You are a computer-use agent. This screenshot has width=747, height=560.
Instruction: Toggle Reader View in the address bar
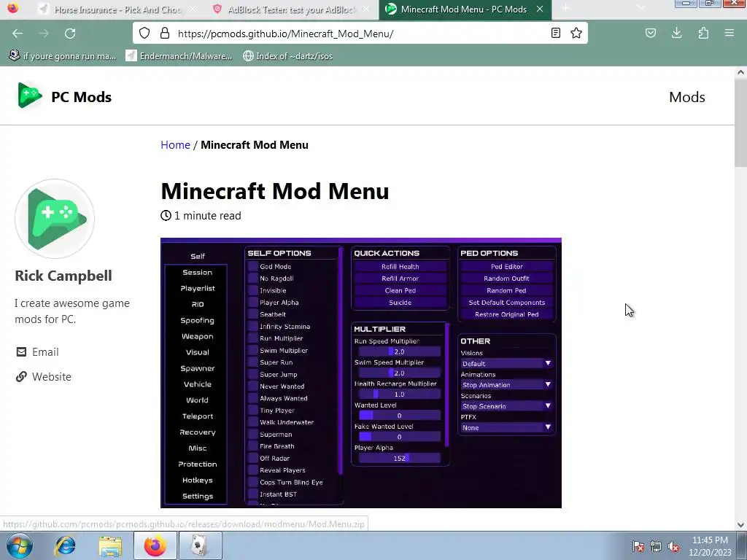click(x=555, y=33)
